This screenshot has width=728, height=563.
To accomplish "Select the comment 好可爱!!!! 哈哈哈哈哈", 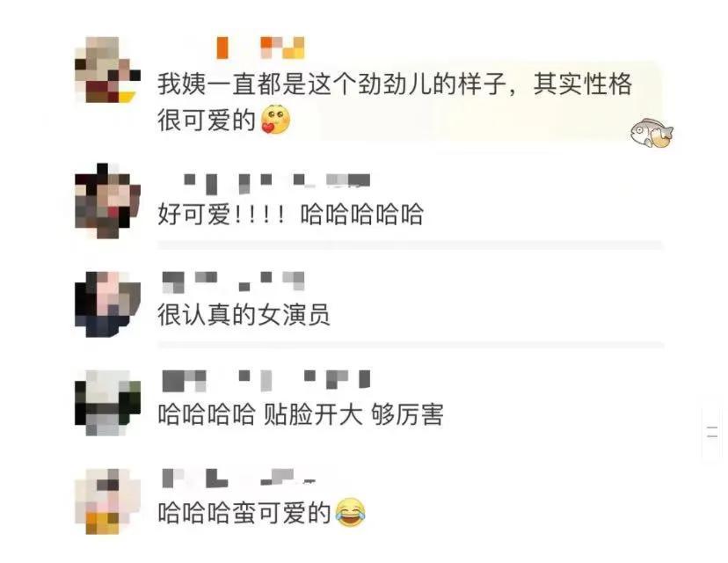I will (x=291, y=215).
